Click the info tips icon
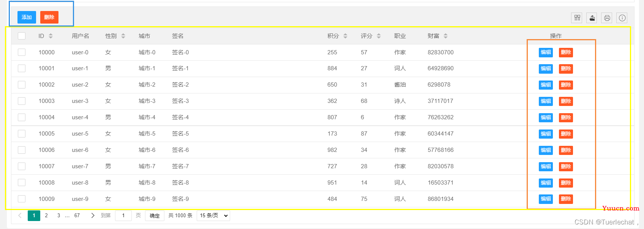The width and height of the screenshot is (644, 229). (x=622, y=18)
